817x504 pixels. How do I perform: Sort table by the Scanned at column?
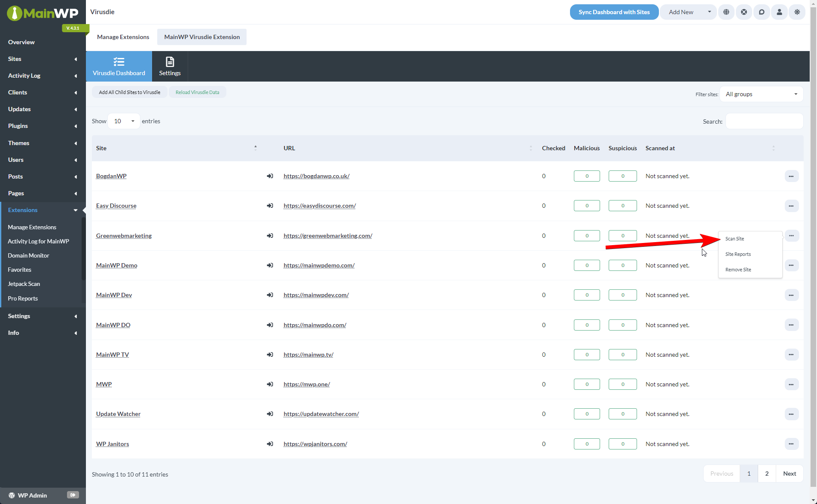tap(711, 148)
